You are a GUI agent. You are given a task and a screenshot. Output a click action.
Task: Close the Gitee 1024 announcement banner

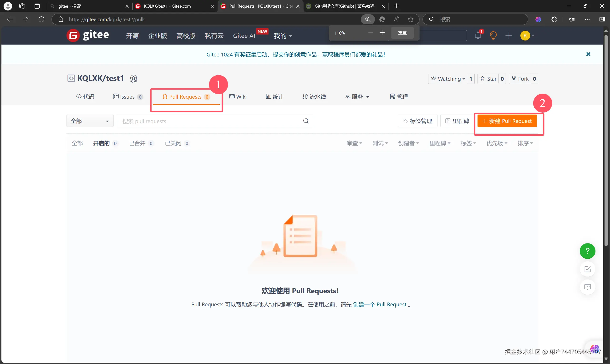coord(588,54)
